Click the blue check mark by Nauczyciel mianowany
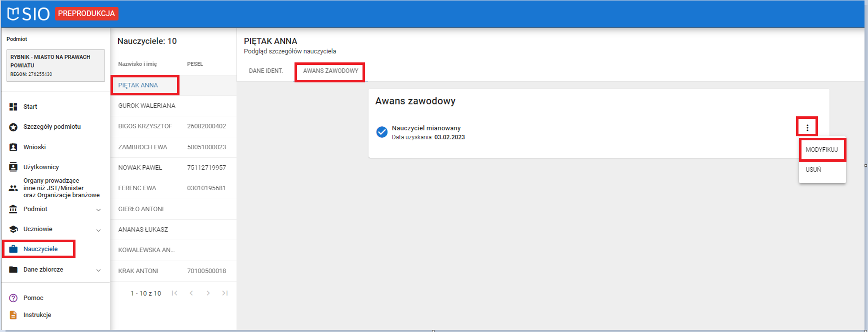 (381, 132)
